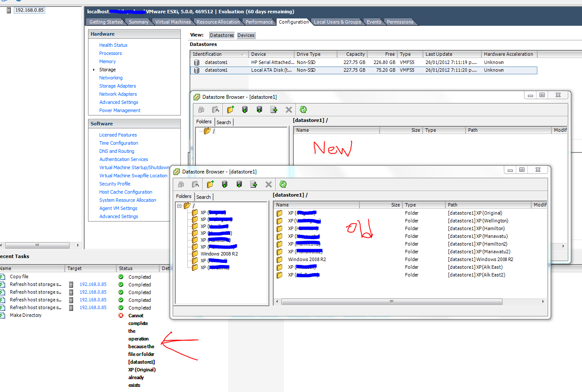This screenshot has width=582, height=392.
Task: Click download-from-datastore icon in the empty Datastore Browser
Action: tap(259, 109)
